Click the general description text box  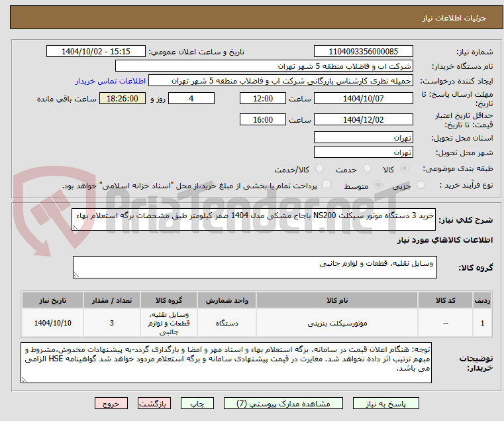pos(254,219)
